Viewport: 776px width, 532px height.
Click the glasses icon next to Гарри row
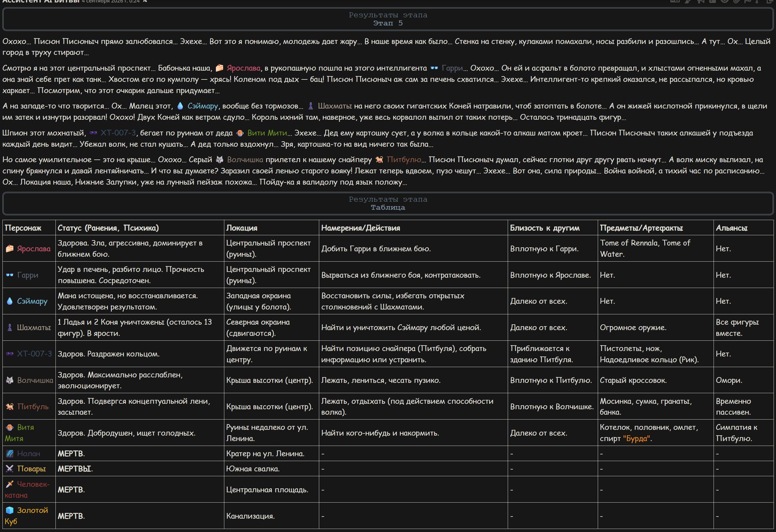click(10, 275)
